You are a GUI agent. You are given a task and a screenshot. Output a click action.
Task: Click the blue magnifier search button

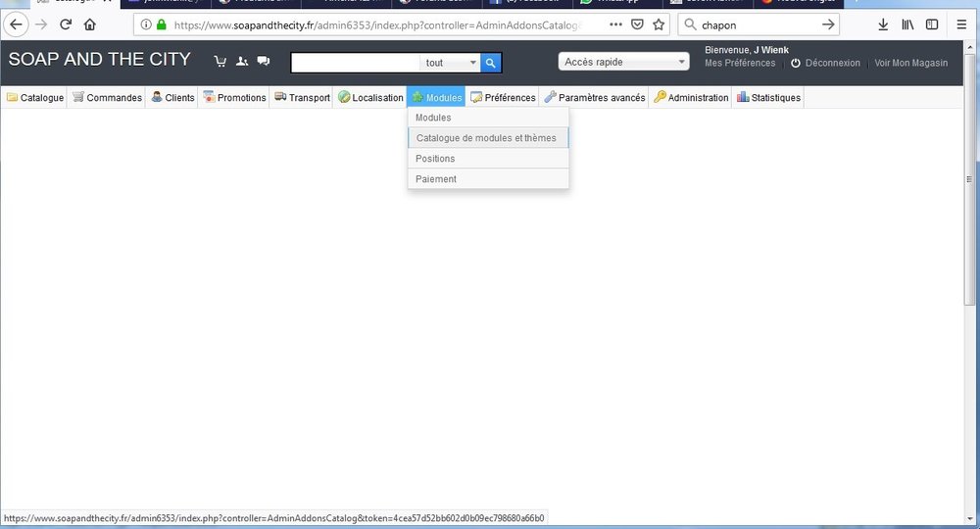click(491, 63)
